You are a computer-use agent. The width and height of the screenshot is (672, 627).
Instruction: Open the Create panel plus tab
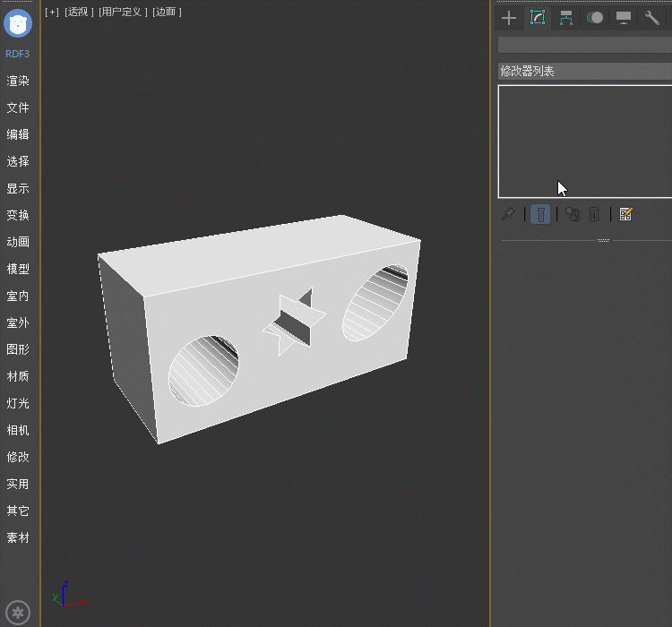(x=509, y=18)
